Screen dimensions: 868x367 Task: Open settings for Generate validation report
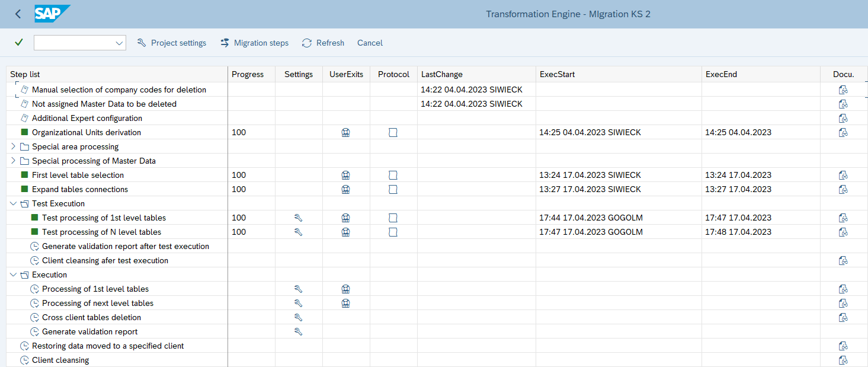pyautogui.click(x=299, y=332)
